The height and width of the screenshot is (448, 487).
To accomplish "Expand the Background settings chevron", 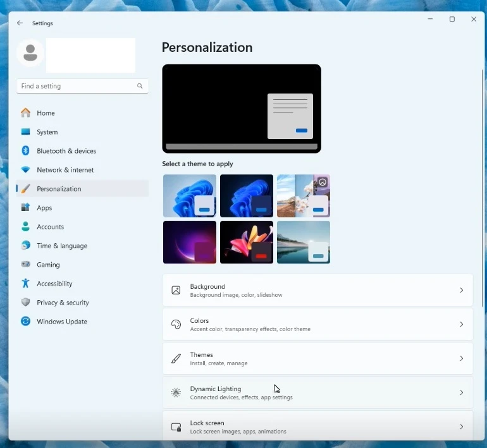I will pos(461,291).
